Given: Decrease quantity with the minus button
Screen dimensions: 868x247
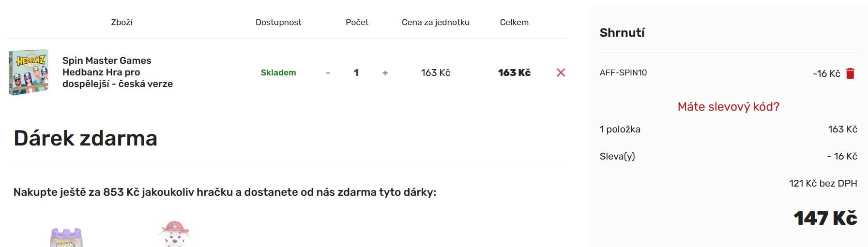Looking at the screenshot, I should (x=328, y=73).
